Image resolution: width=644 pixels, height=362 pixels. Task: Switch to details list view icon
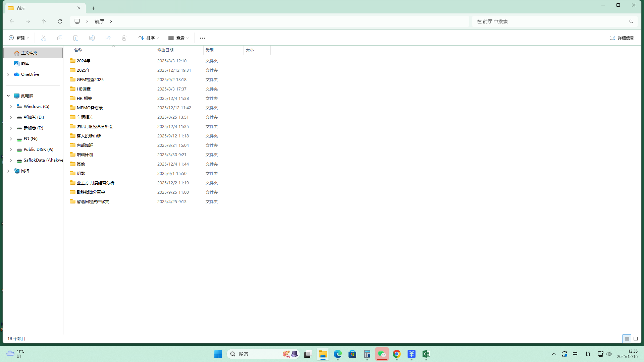627,339
